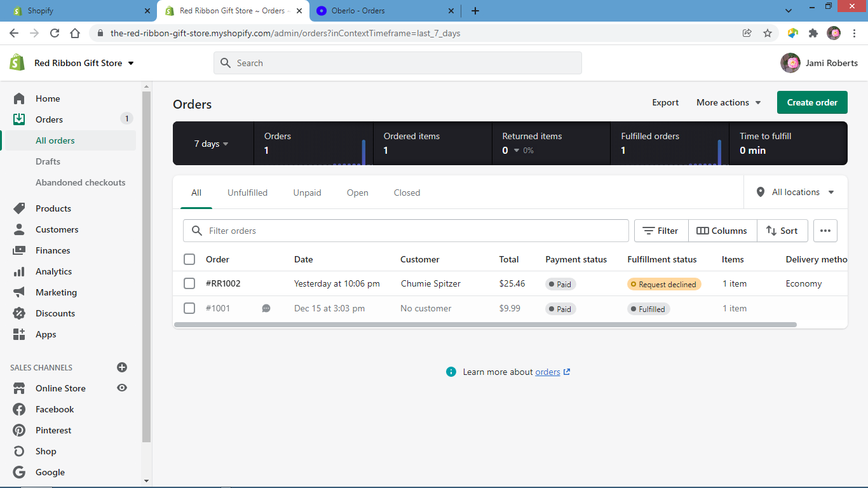Image resolution: width=868 pixels, height=488 pixels.
Task: Click the Marketing megaphone icon
Action: (x=19, y=292)
